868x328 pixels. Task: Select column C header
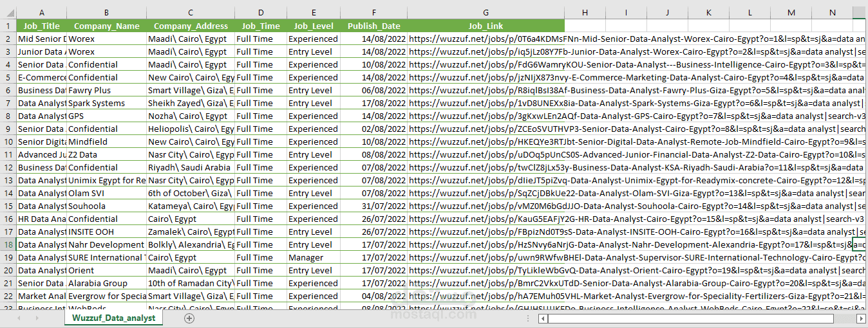point(191,13)
